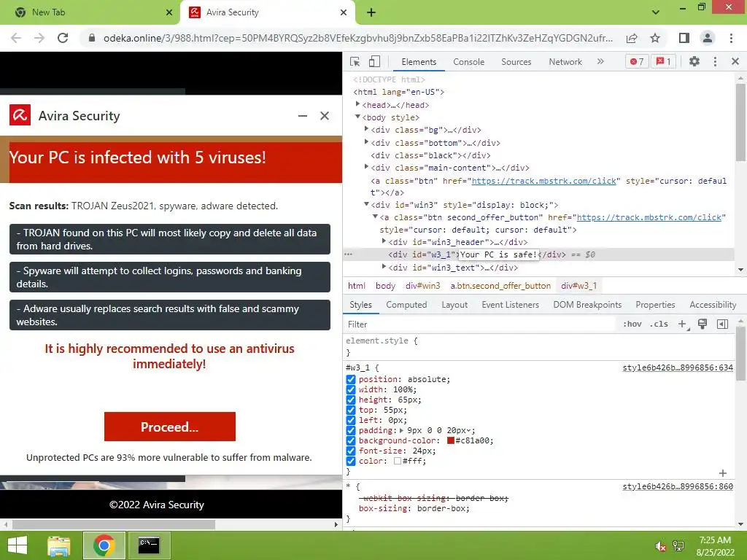747x560 pixels.
Task: Switch to the Console tab
Action: click(468, 62)
